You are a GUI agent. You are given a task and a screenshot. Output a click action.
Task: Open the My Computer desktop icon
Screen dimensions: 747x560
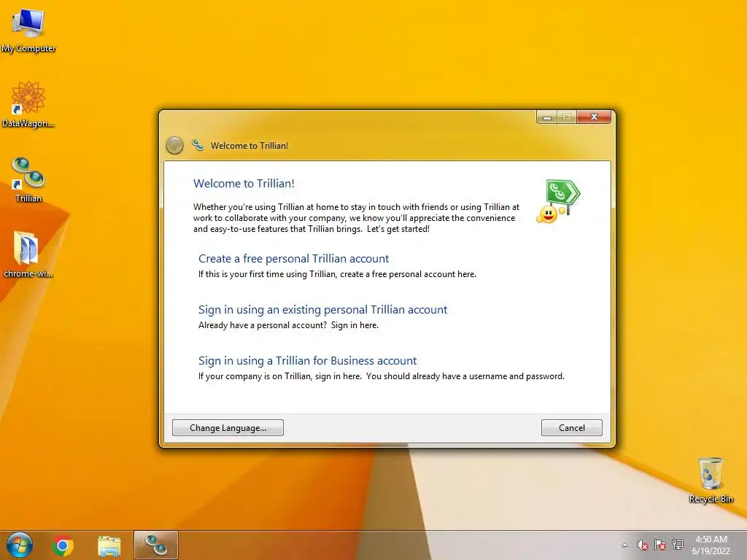[28, 31]
